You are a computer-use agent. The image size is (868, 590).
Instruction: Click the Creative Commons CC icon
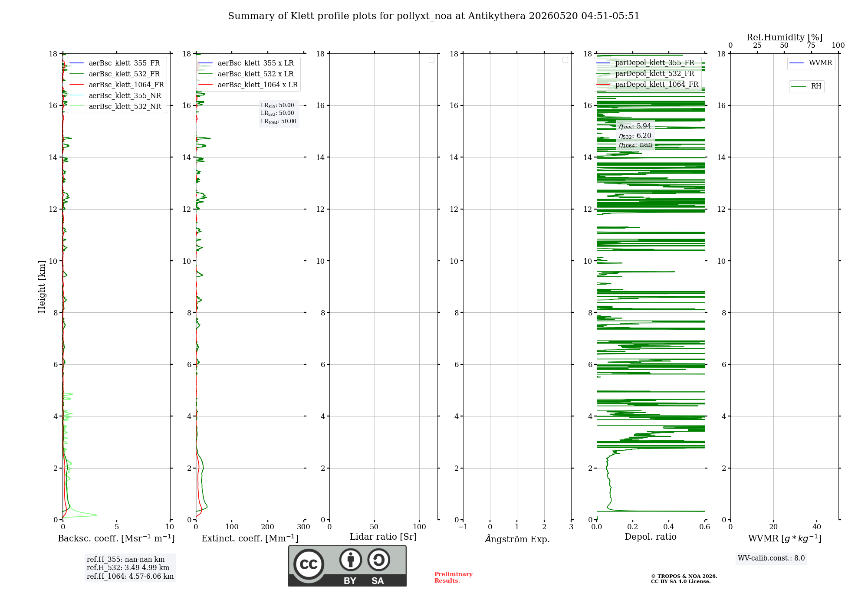coord(309,564)
